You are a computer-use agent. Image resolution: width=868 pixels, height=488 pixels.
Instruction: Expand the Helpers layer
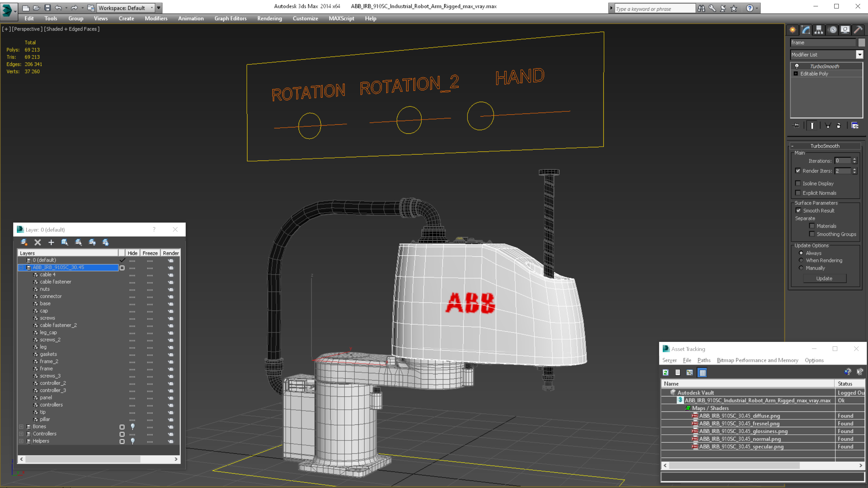coord(21,441)
